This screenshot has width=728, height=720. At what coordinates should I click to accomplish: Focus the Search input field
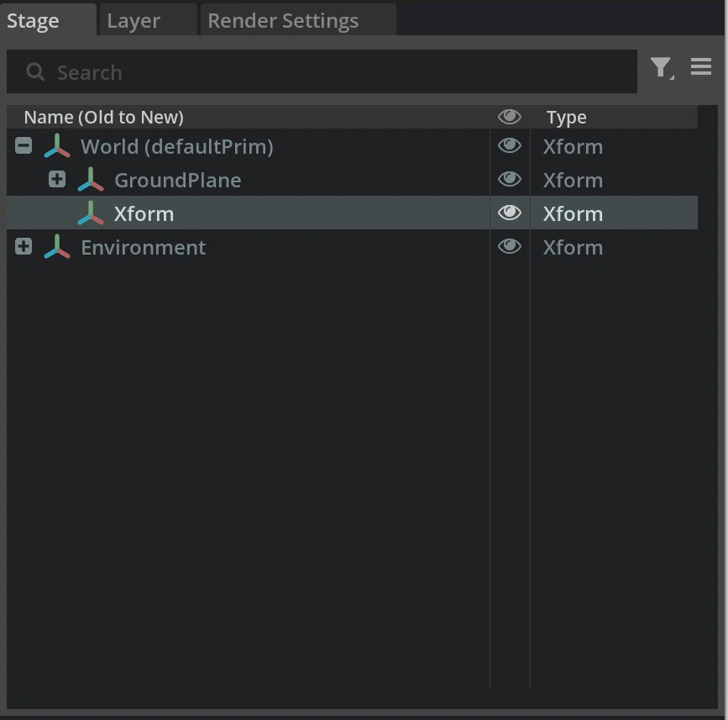[x=322, y=72]
